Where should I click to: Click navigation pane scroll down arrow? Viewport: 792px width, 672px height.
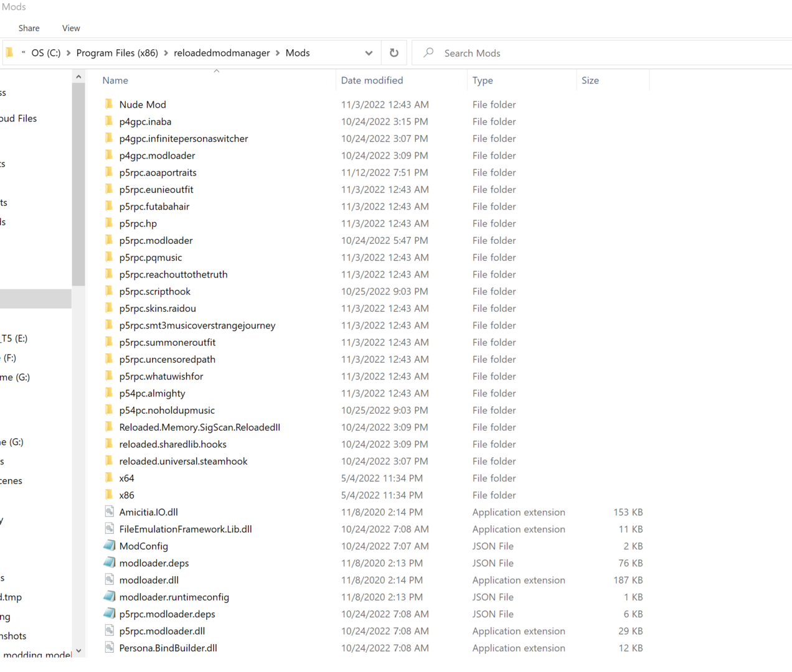click(x=78, y=651)
